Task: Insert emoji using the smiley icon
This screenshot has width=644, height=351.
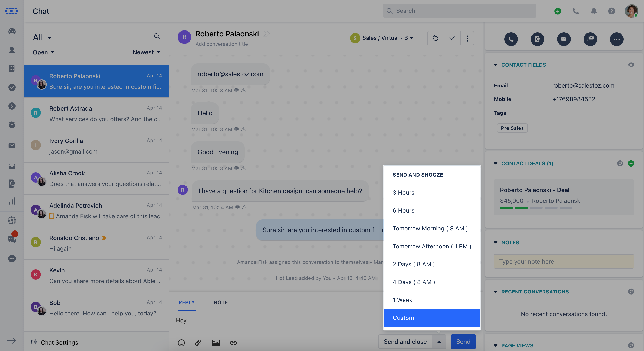Action: 181,342
